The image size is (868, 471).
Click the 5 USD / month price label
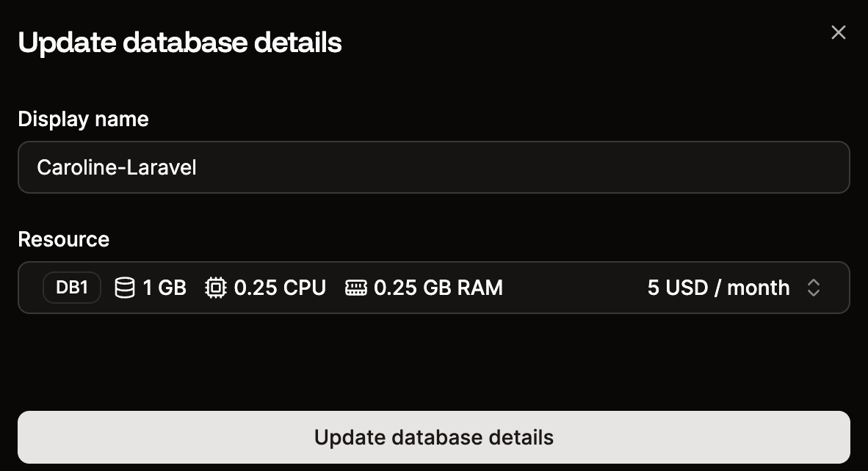(x=718, y=288)
